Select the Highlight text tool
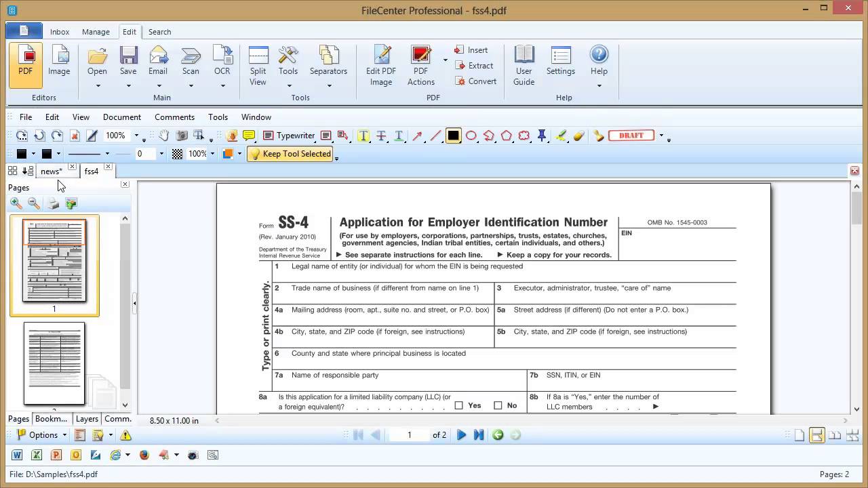Viewport: 868px width, 488px height. tap(363, 136)
